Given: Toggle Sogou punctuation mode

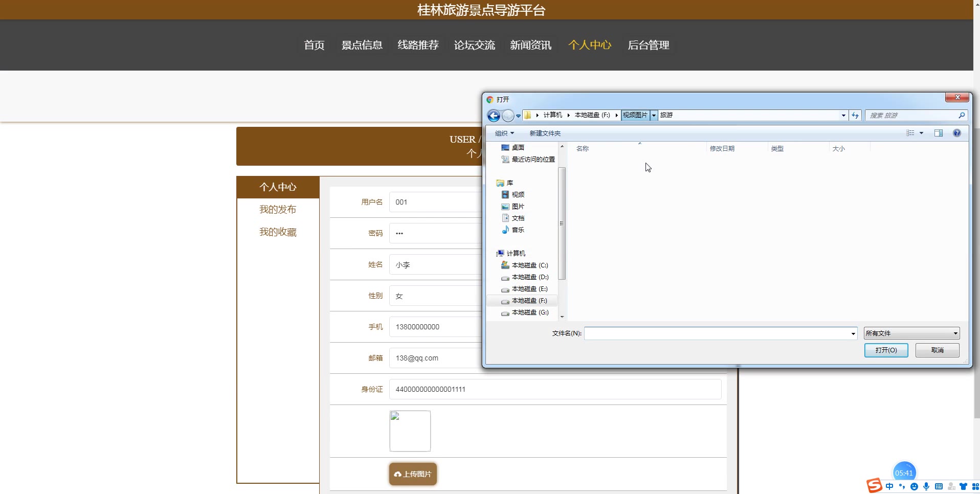Looking at the screenshot, I should 902,486.
